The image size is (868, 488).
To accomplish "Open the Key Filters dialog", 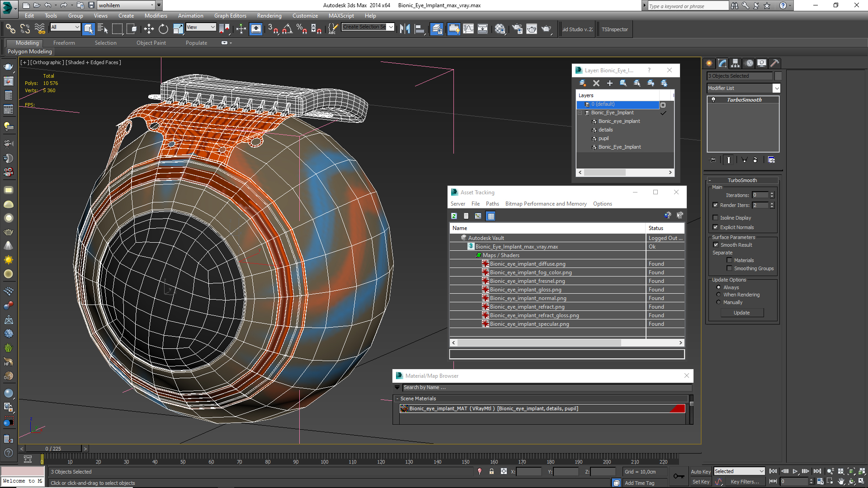I will click(745, 482).
